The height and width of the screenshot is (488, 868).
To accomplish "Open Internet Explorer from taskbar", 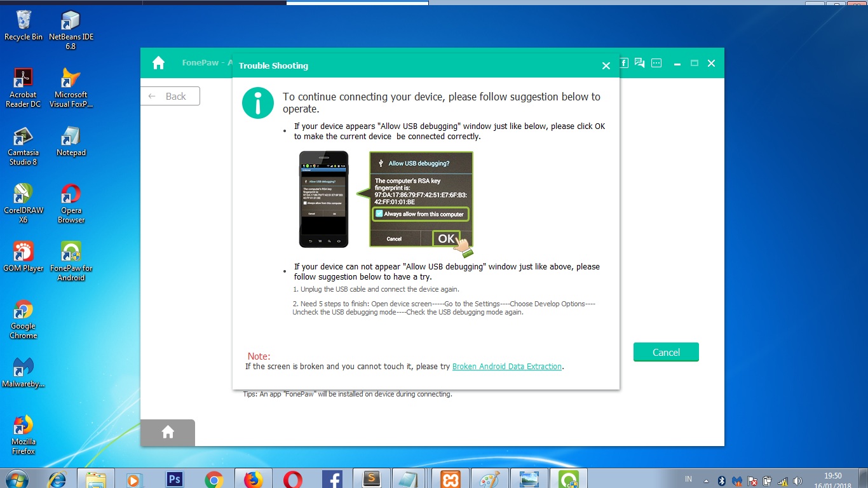I will (57, 479).
